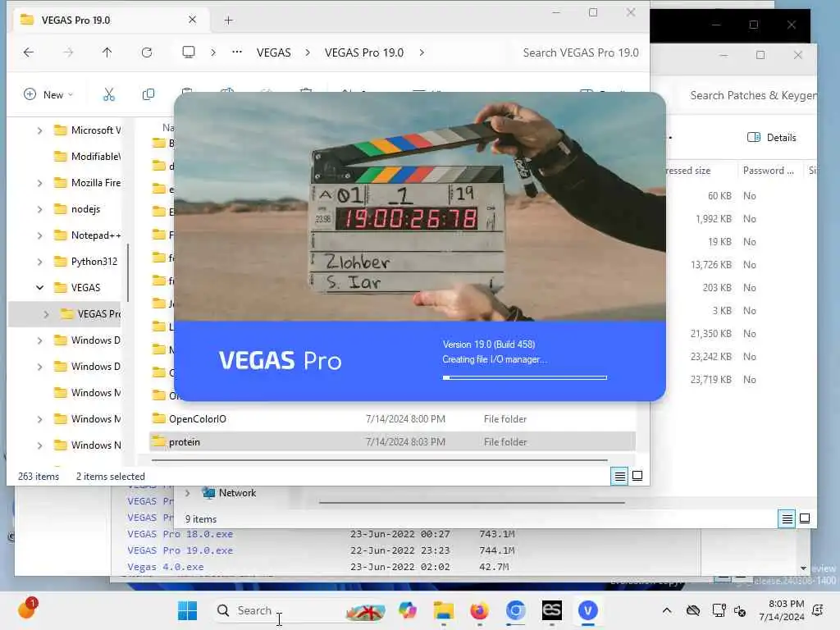Click the Copy icon in toolbar
This screenshot has height=630, width=840.
pos(148,95)
